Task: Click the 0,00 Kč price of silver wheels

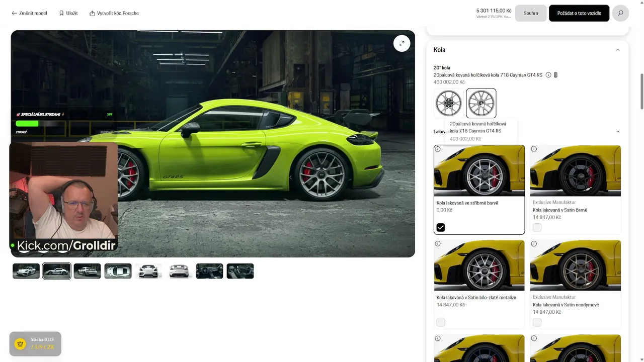Action: click(x=444, y=210)
